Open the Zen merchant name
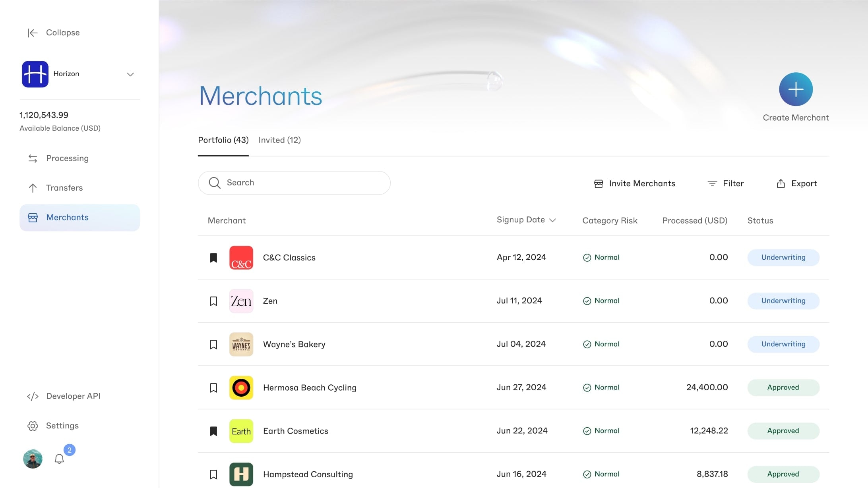 click(270, 301)
